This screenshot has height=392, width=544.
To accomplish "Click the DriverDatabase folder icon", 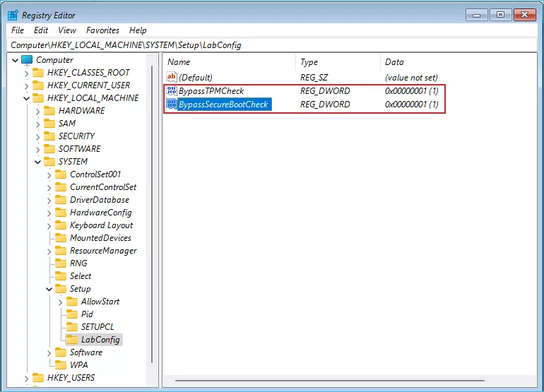I will point(61,200).
